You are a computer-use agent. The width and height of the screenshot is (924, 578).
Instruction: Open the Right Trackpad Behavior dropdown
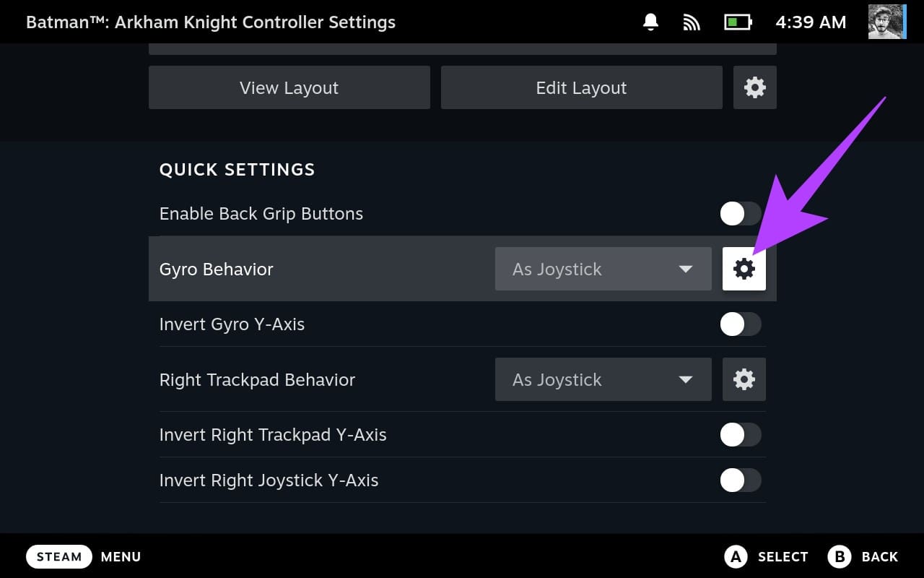pos(603,379)
